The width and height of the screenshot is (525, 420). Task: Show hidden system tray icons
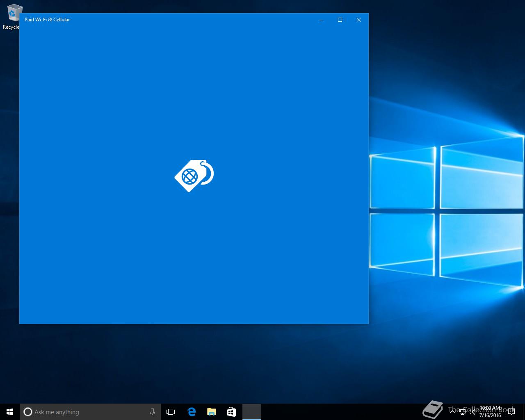[452, 412]
